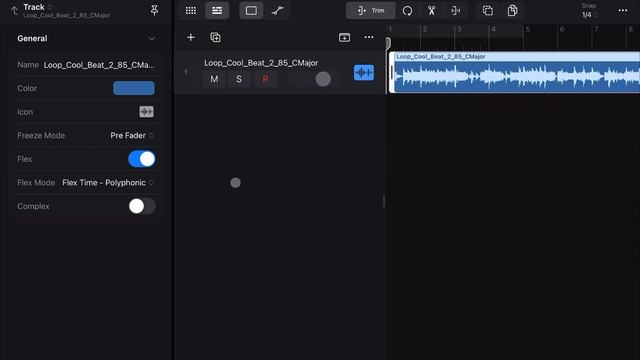Open Flex Mode Polyphonic dropdown

click(108, 183)
